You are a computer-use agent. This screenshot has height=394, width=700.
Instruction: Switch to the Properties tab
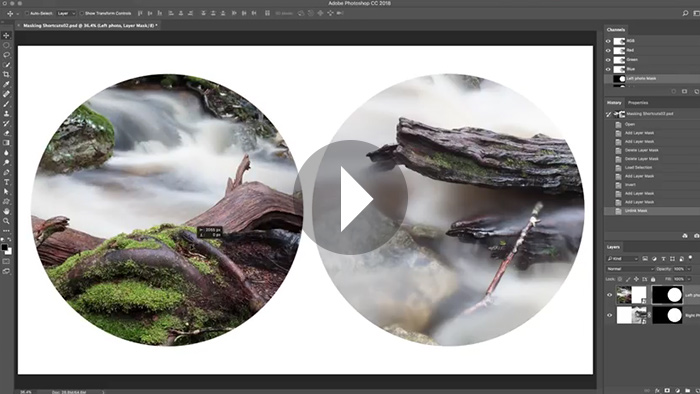coord(638,103)
